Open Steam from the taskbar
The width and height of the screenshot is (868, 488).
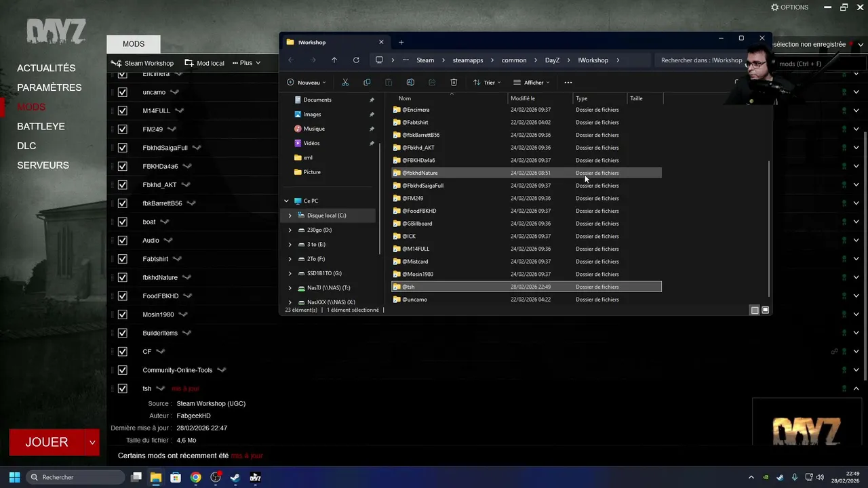pyautogui.click(x=235, y=477)
